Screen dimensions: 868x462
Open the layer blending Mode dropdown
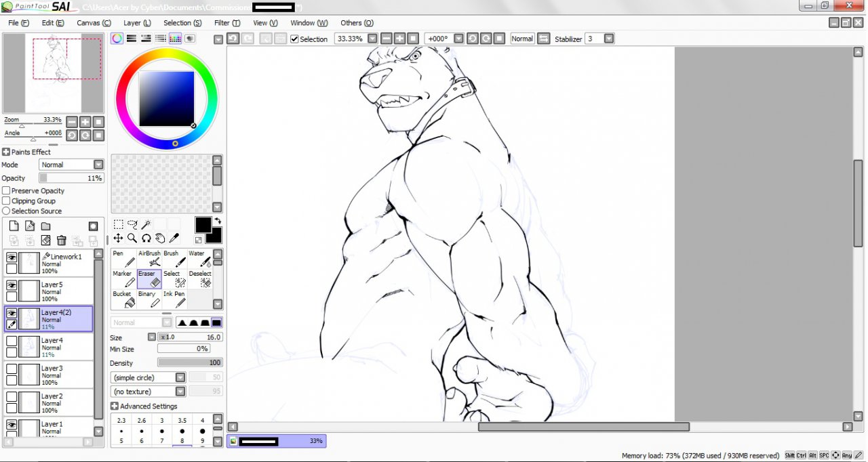pos(98,165)
